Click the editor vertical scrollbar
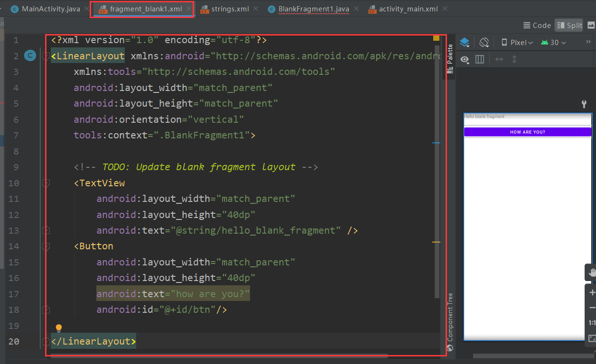This screenshot has width=596, height=364. (437, 171)
